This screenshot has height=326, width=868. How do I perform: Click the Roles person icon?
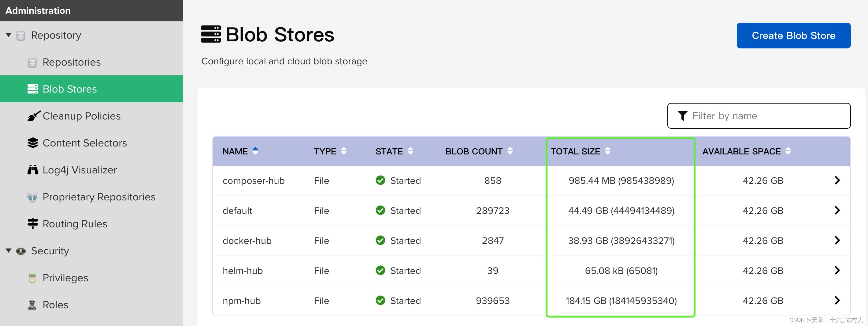click(x=32, y=305)
